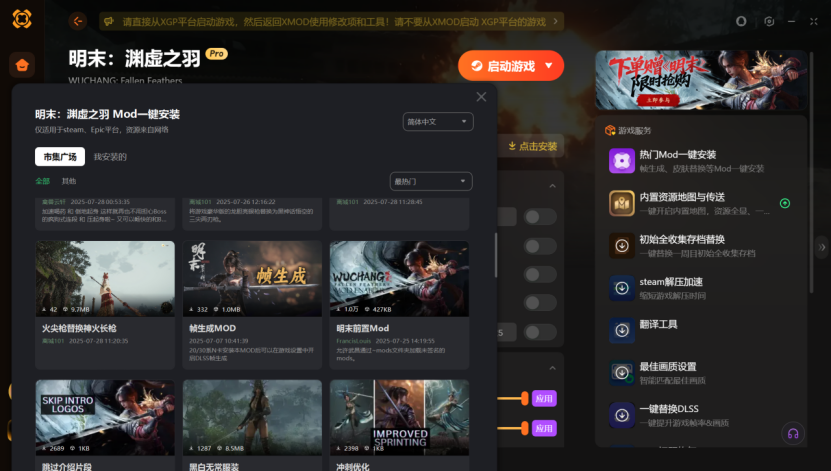Click the 翻译工具 label
This screenshot has height=471, width=831.
tap(658, 324)
